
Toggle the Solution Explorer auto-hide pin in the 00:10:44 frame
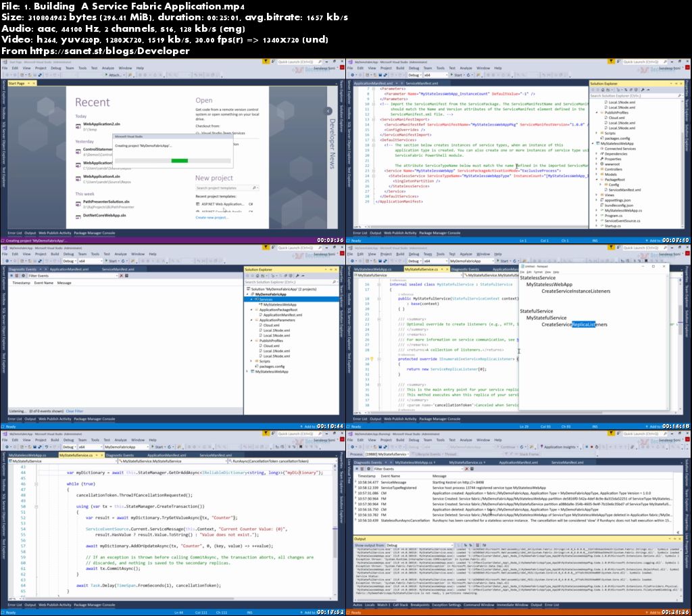coord(331,269)
